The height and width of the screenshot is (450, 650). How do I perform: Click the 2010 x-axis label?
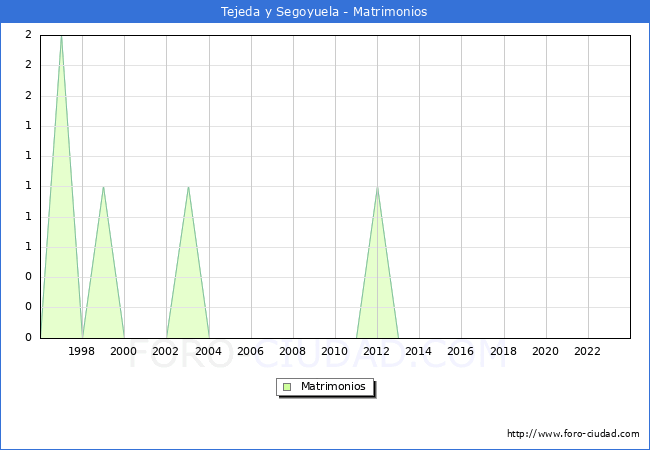point(334,351)
